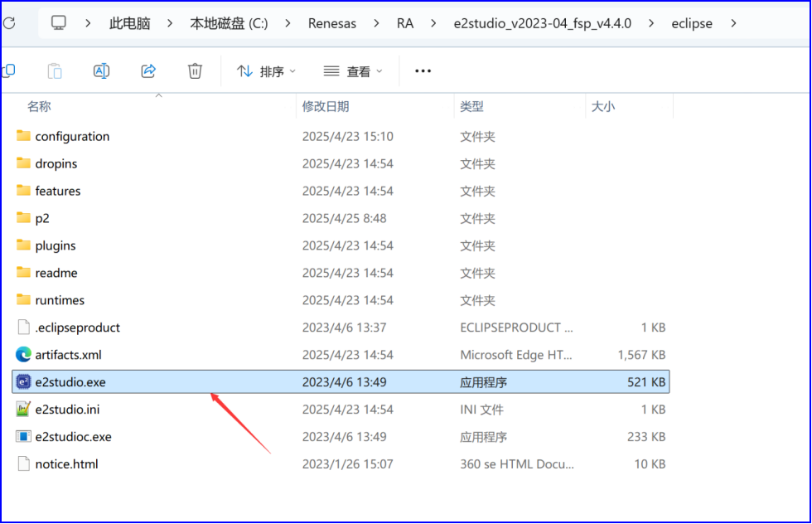This screenshot has width=812, height=524.
Task: Select the plugins folder name
Action: (x=56, y=245)
